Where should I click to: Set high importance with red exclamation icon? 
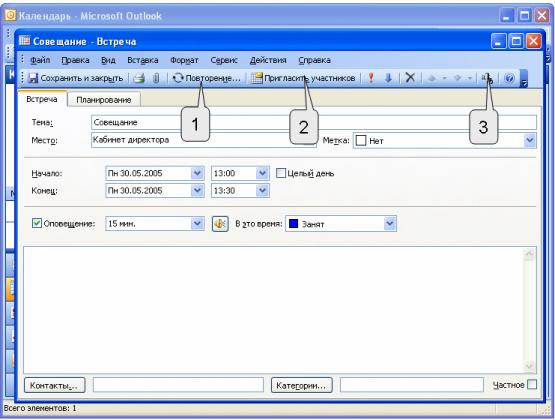point(371,77)
